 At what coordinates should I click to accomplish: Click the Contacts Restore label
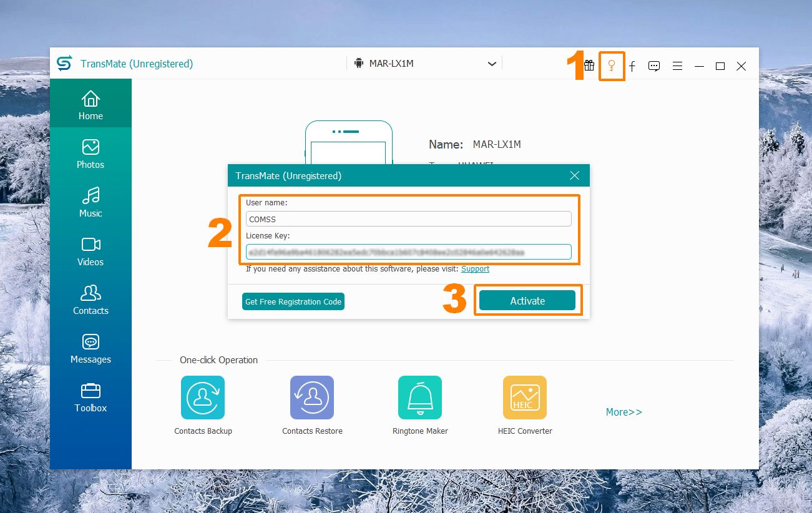[312, 431]
